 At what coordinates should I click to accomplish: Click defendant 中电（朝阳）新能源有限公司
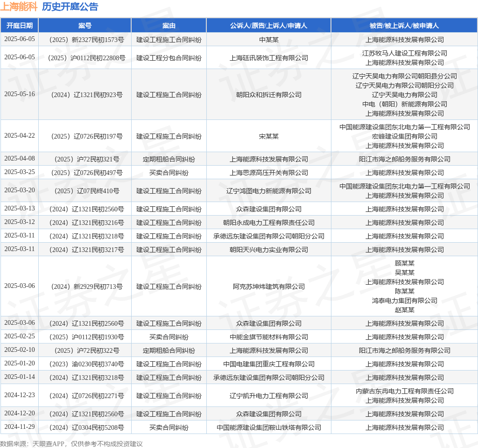(405, 104)
